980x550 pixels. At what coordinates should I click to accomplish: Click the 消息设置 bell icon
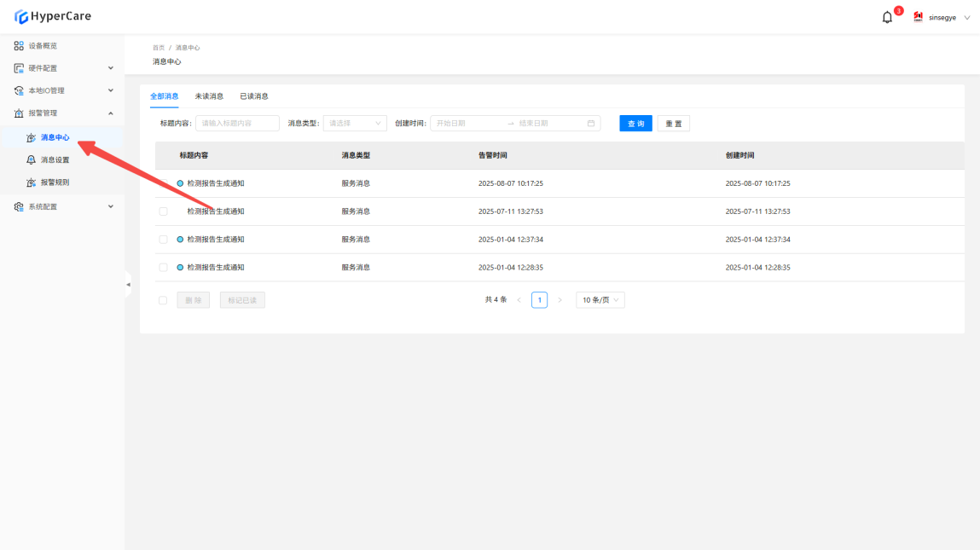pos(32,160)
